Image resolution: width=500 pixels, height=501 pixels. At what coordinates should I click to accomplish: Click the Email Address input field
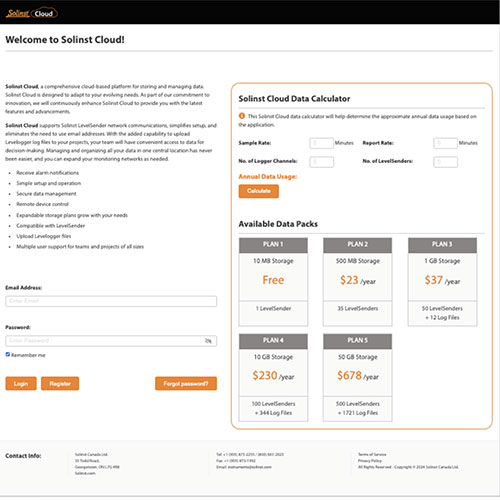pos(111,301)
